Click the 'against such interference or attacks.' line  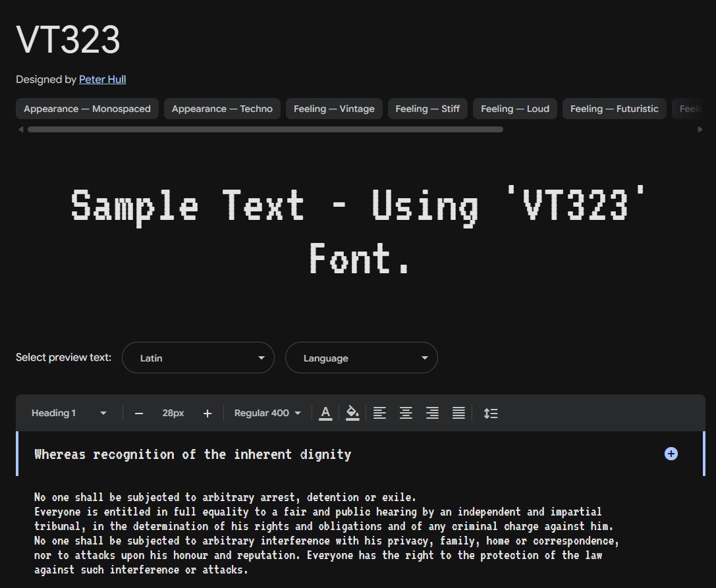point(141,570)
